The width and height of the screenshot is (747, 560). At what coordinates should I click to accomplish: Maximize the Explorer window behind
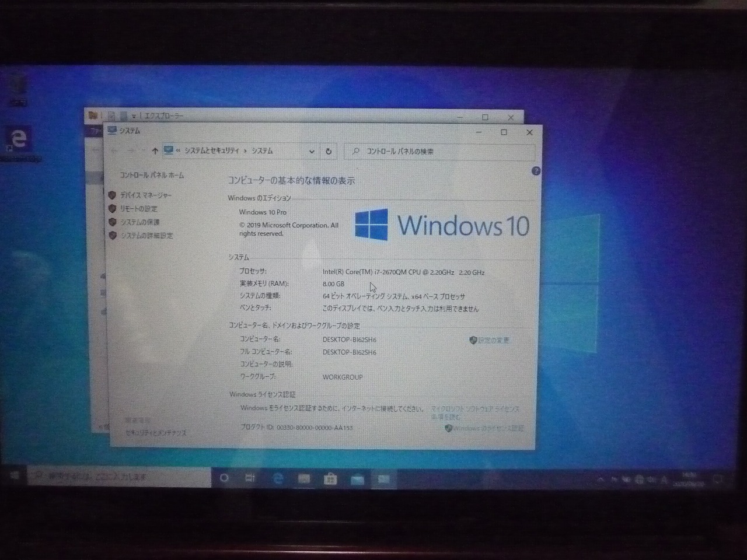point(485,117)
